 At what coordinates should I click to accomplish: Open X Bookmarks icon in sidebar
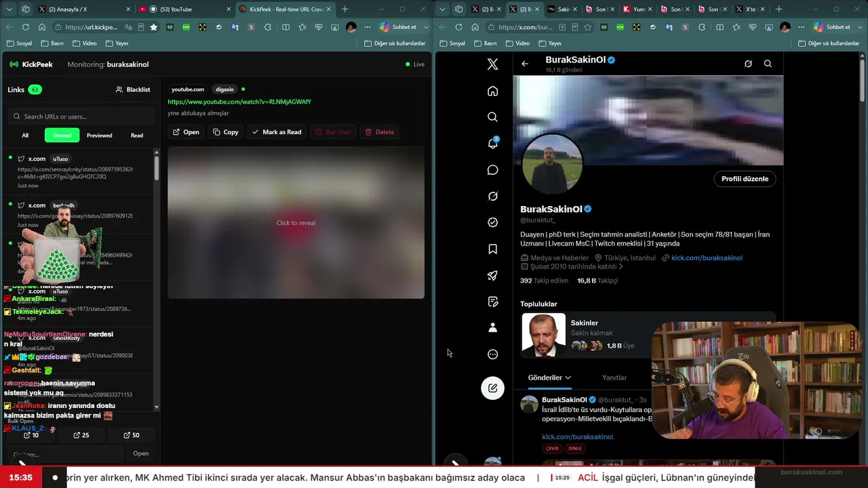point(493,249)
